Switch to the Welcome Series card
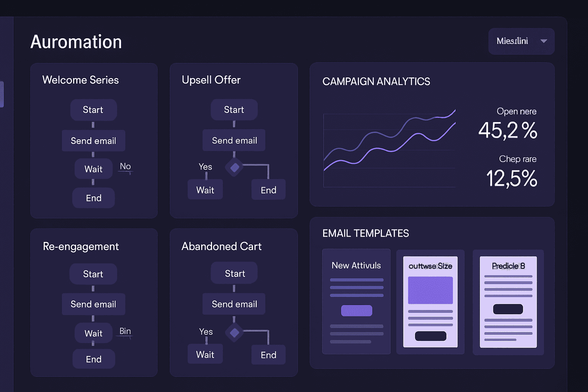The height and width of the screenshot is (392, 588). [80, 80]
